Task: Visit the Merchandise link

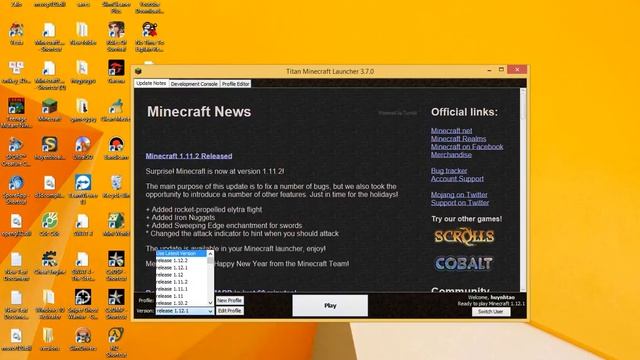Action: pos(451,155)
